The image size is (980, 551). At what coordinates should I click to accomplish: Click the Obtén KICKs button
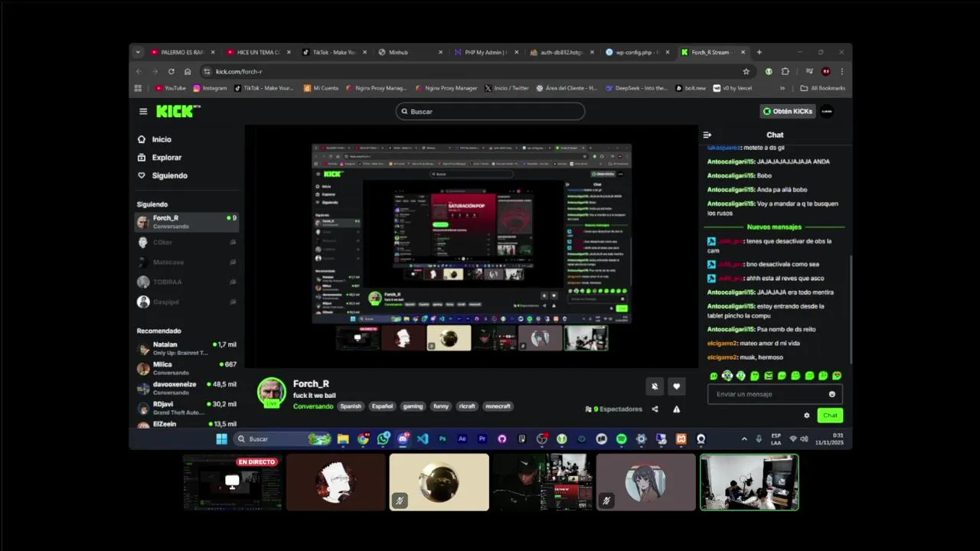coord(787,112)
